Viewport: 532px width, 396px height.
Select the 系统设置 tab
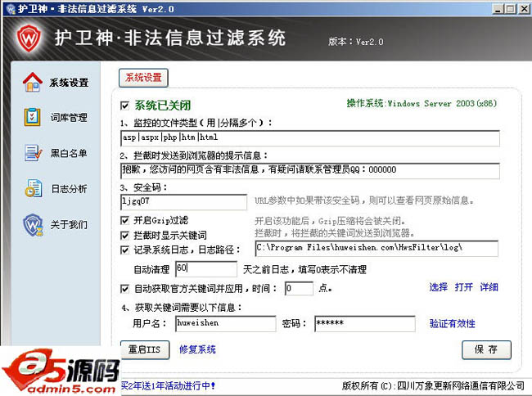[x=143, y=78]
